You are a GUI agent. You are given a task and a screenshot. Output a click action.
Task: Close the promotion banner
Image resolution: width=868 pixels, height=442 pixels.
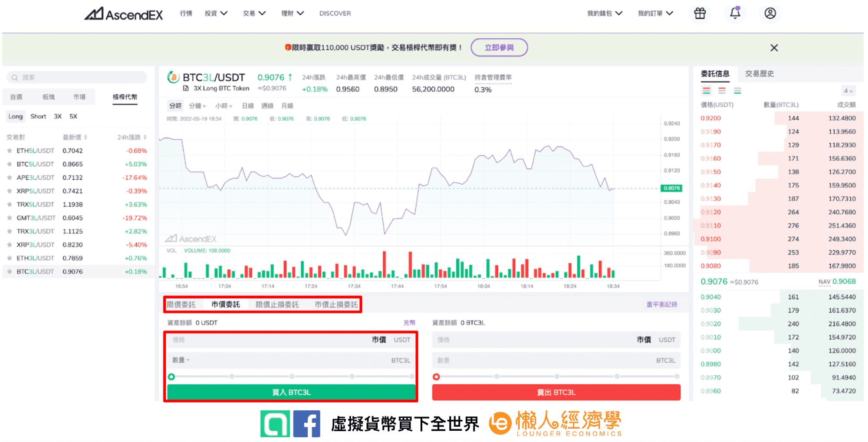774,48
